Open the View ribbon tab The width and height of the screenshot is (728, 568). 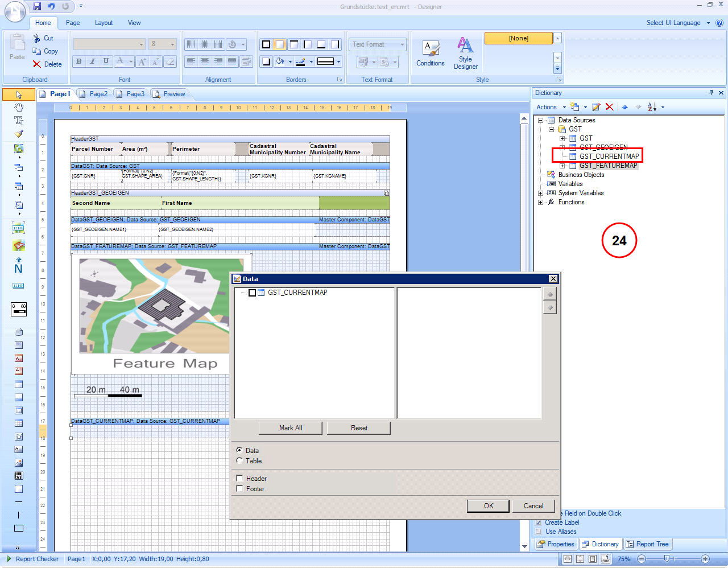point(134,23)
